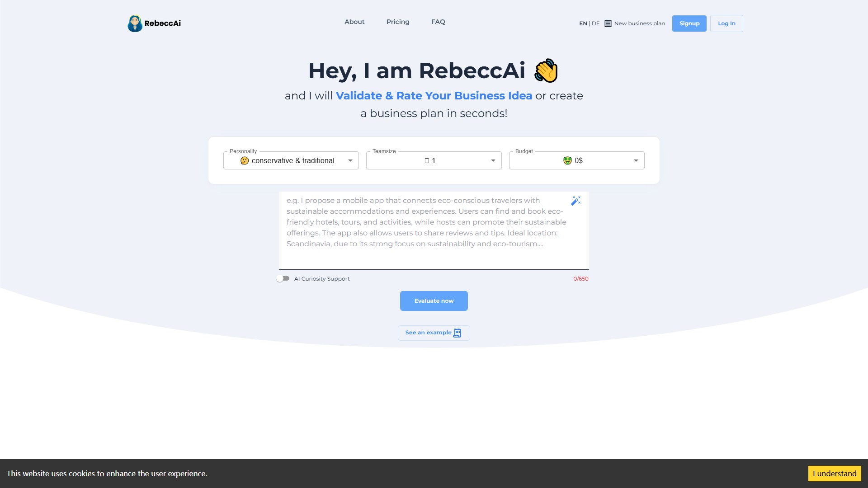Enable AI Curiosity Support
The image size is (868, 488).
point(283,278)
